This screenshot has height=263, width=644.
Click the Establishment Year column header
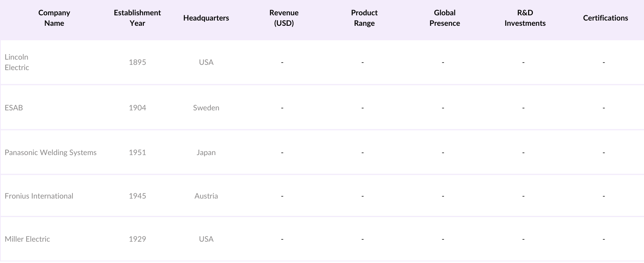click(137, 18)
